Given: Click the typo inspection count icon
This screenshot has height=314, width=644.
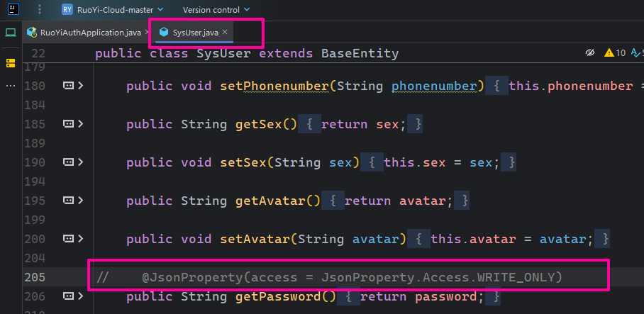Looking at the screenshot, I should [633, 53].
